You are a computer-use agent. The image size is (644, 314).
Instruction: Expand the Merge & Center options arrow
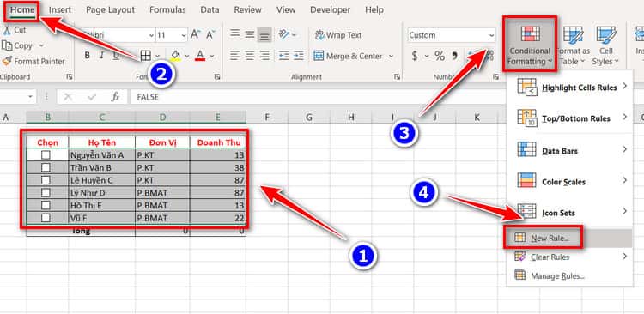pos(391,56)
